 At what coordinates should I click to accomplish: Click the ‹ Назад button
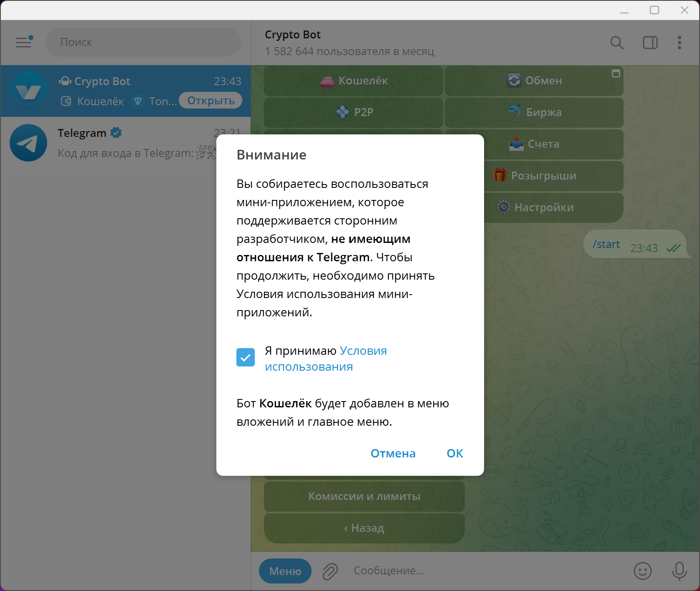point(364,528)
